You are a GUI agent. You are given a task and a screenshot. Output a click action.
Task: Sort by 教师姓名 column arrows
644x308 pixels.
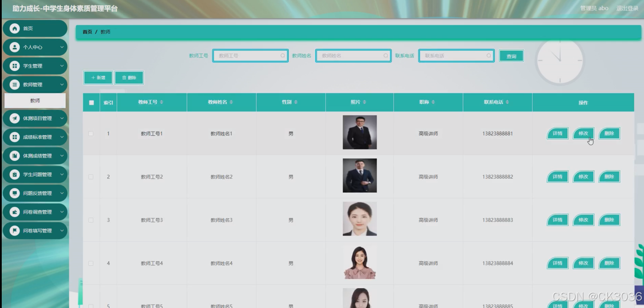(231, 102)
